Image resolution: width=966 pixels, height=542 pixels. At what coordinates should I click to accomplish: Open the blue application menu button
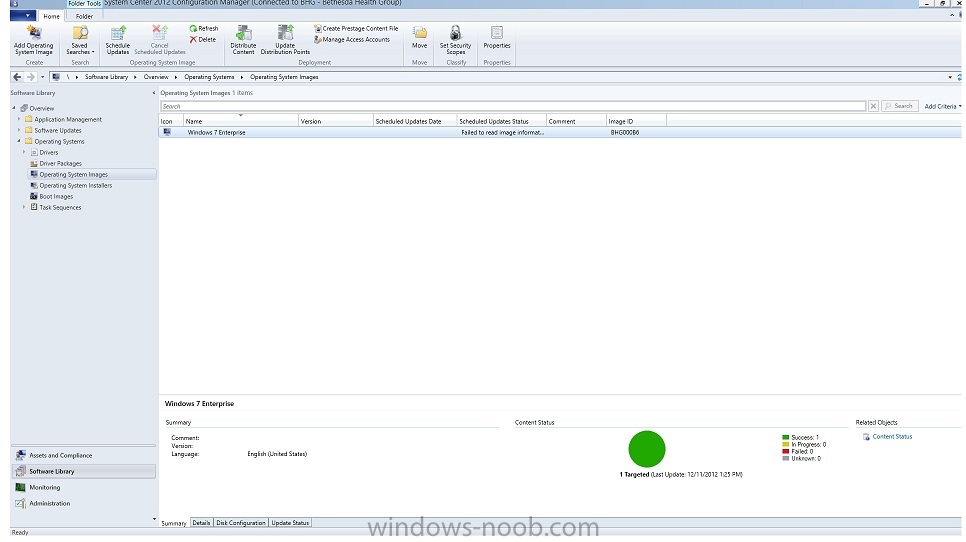(x=23, y=15)
